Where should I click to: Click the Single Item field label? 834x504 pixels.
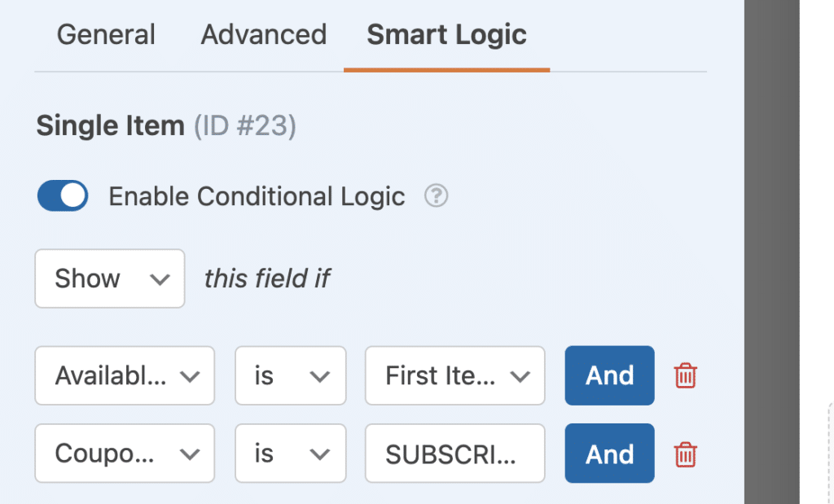click(x=110, y=125)
